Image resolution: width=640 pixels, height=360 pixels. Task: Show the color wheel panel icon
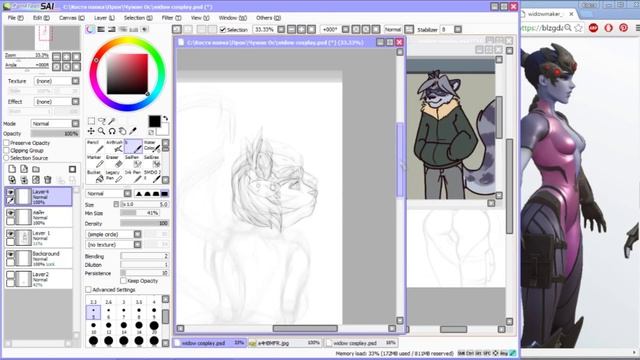90,29
